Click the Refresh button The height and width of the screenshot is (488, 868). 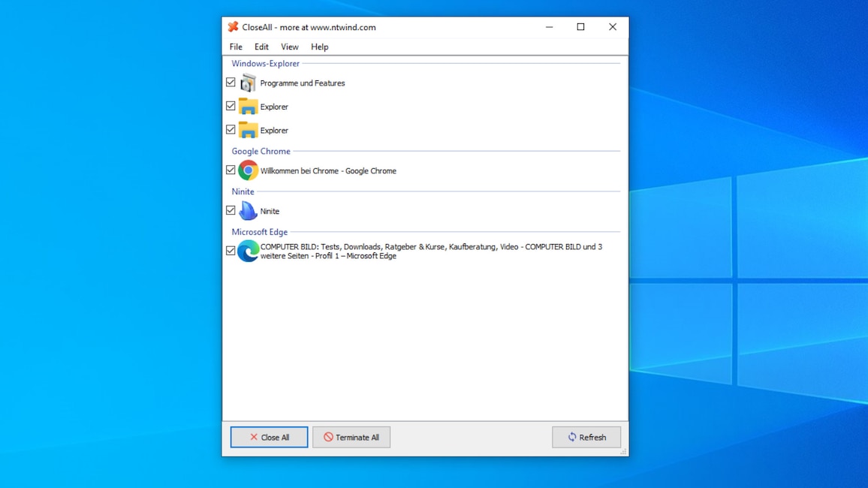[x=586, y=437]
